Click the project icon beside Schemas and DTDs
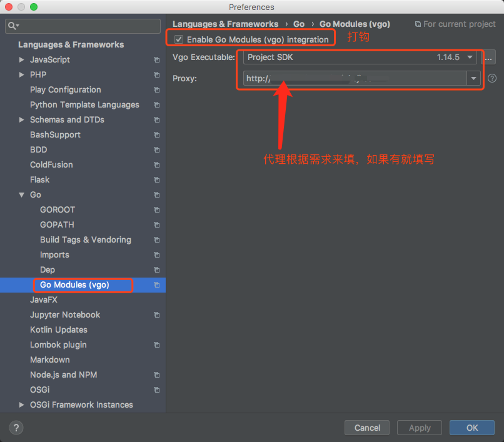 coord(156,119)
